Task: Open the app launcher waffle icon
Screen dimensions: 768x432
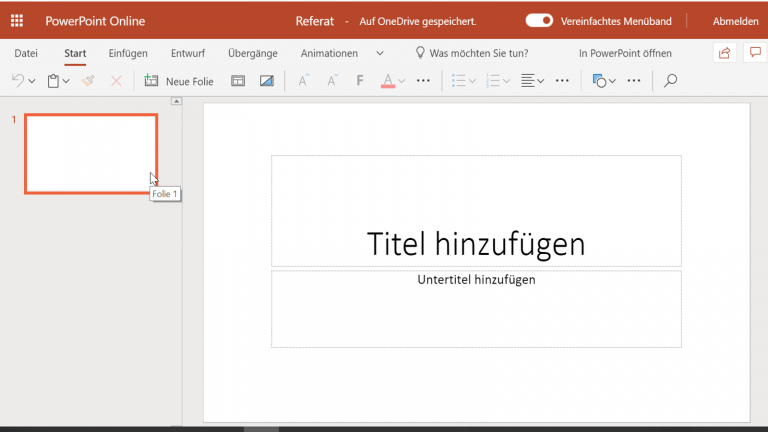Action: pos(17,21)
